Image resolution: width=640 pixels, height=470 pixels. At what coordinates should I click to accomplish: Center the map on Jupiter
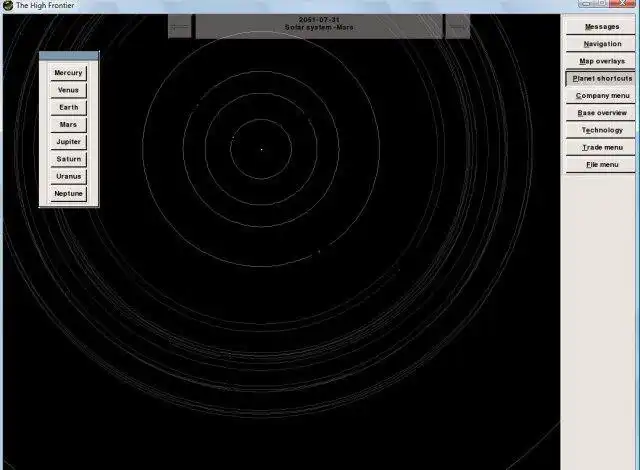(x=68, y=142)
